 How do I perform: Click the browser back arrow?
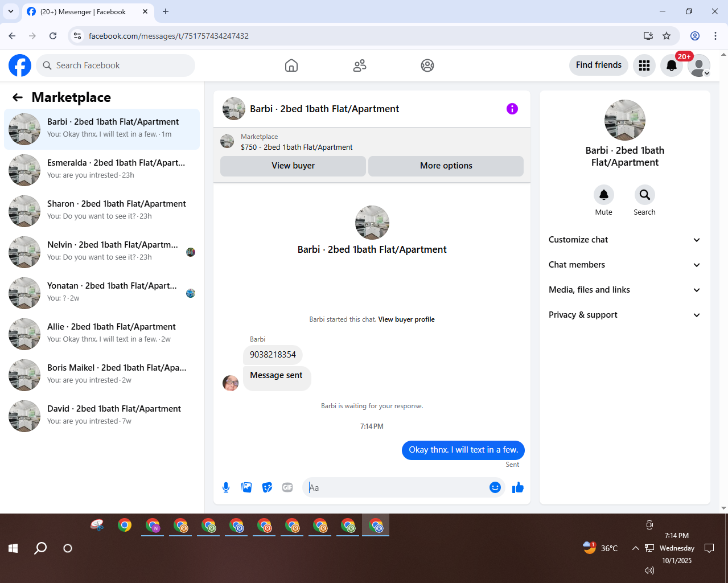pyautogui.click(x=12, y=36)
